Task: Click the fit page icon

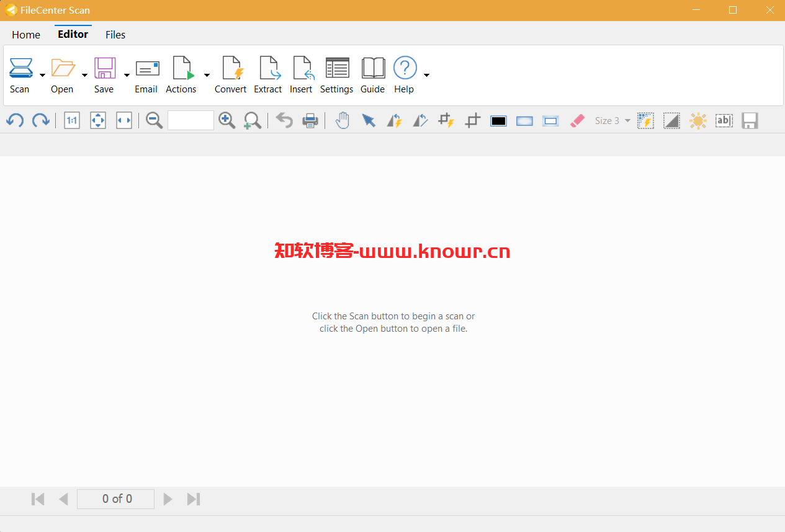Action: pyautogui.click(x=98, y=120)
